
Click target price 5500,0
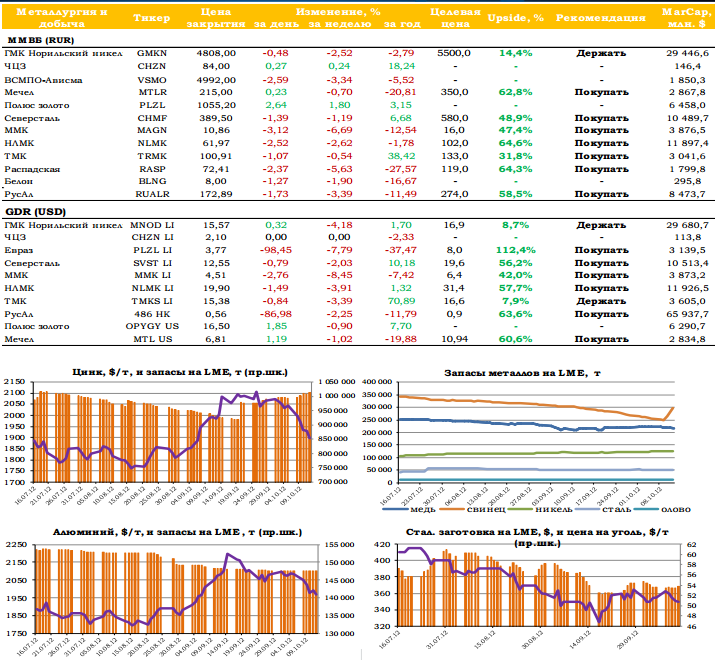pos(454,53)
